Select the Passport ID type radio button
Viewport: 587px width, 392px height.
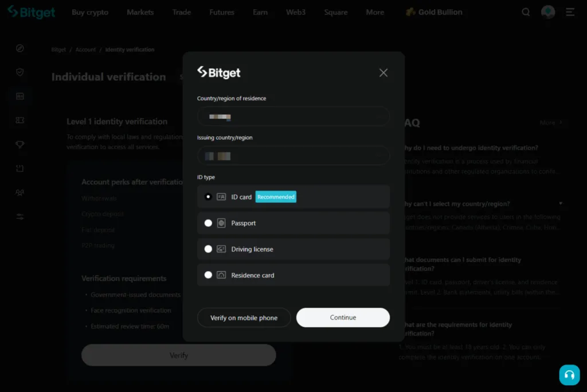click(x=208, y=223)
